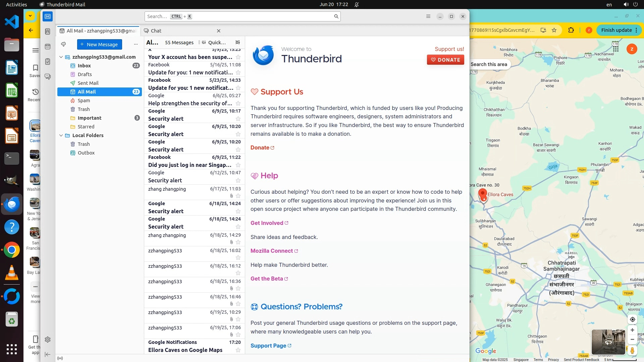This screenshot has width=644, height=362.
Task: Collapse the Local Folders tree
Action: 61,135
